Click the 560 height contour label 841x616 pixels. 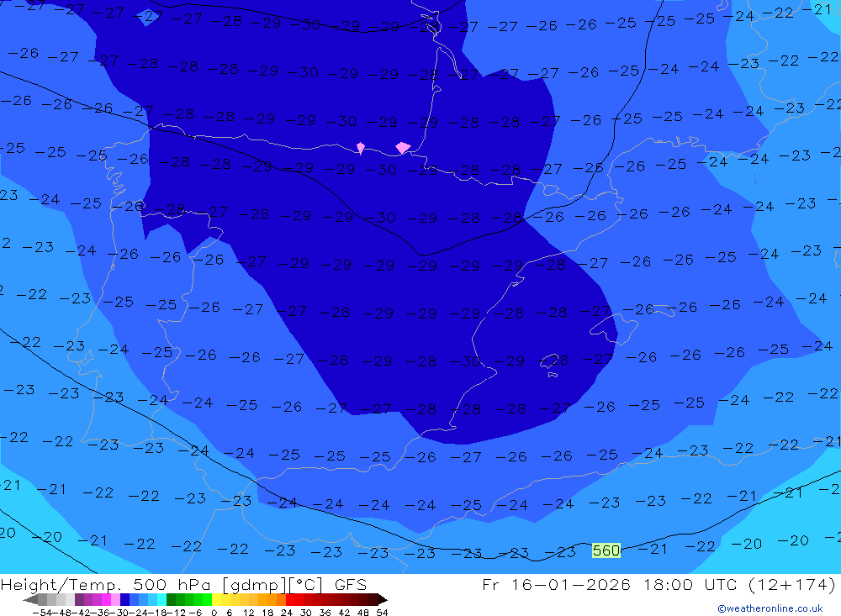606,550
